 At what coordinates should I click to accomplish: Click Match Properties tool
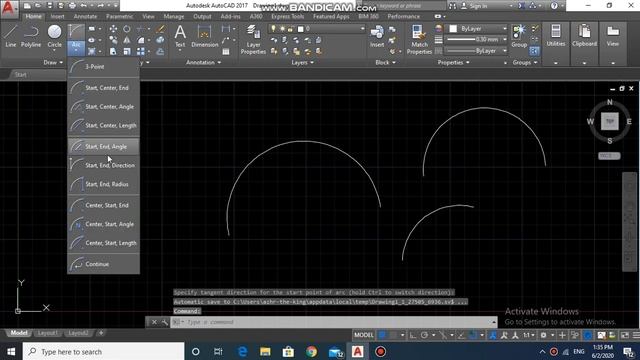tap(419, 39)
